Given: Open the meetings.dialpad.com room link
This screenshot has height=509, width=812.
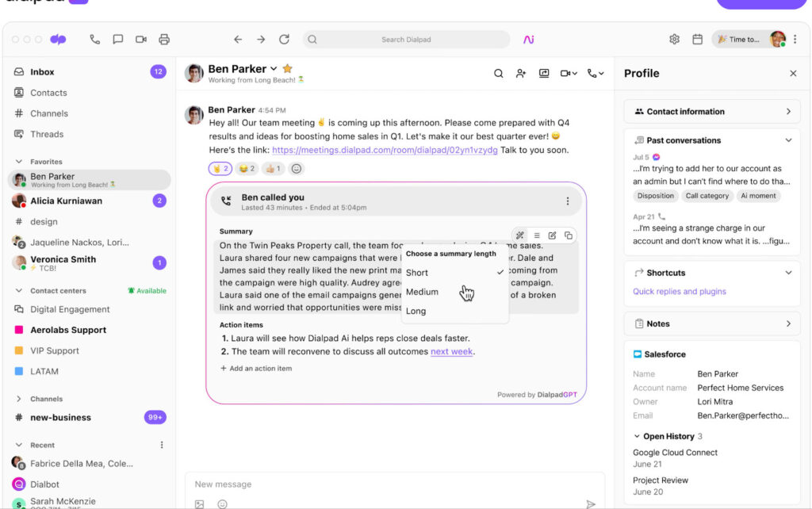Looking at the screenshot, I should [385, 150].
